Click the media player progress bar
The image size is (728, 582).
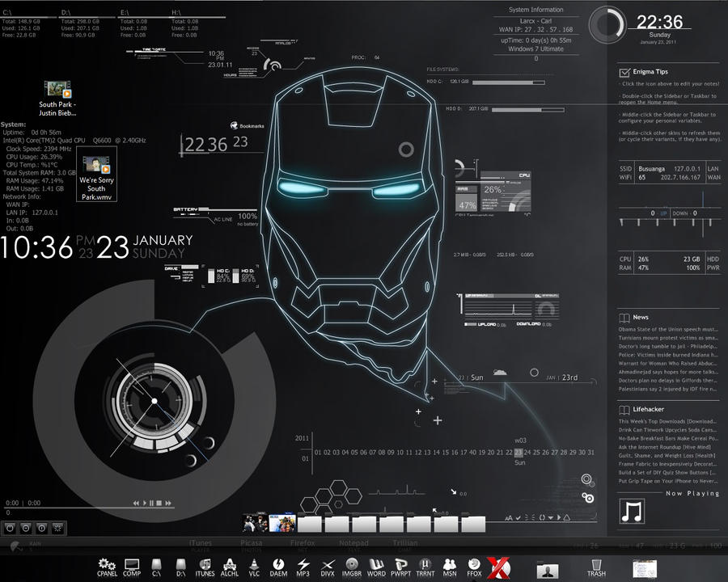click(x=89, y=508)
